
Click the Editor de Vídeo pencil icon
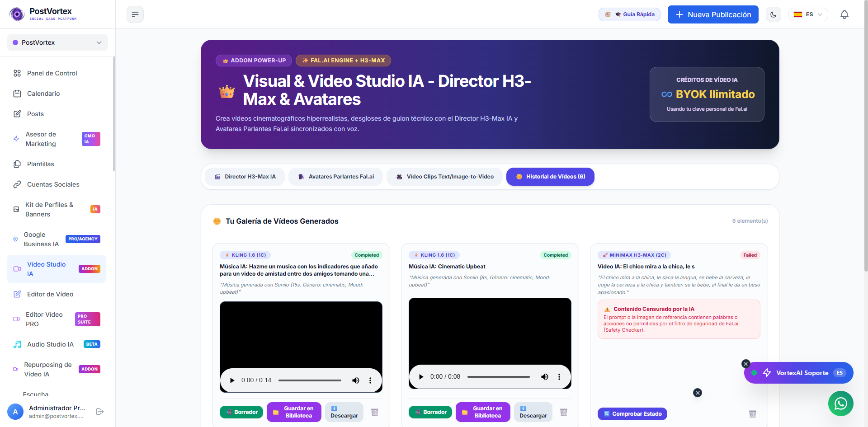coord(17,294)
